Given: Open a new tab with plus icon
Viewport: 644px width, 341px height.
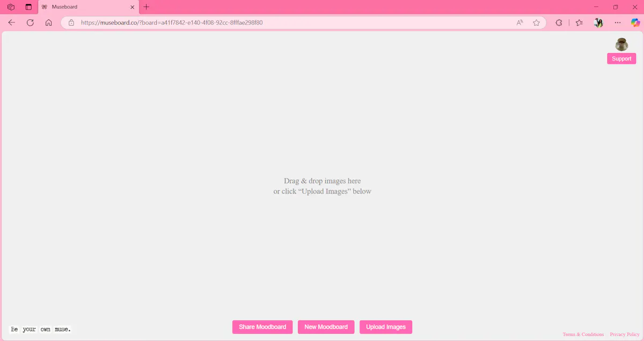Looking at the screenshot, I should coord(147,7).
